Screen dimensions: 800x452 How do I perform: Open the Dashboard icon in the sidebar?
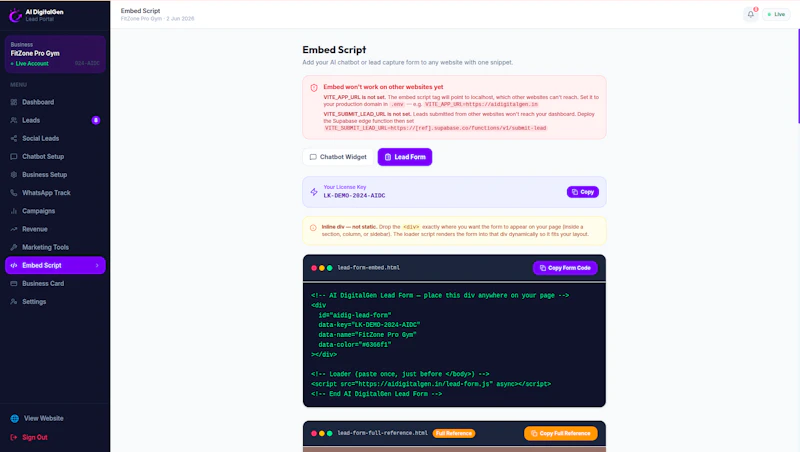tap(14, 102)
